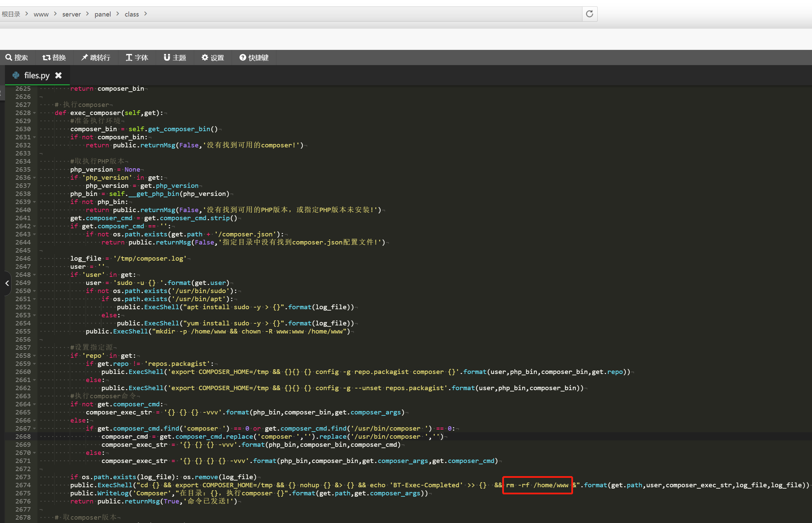Open the 设置 settings menu
812x523 pixels.
[213, 58]
